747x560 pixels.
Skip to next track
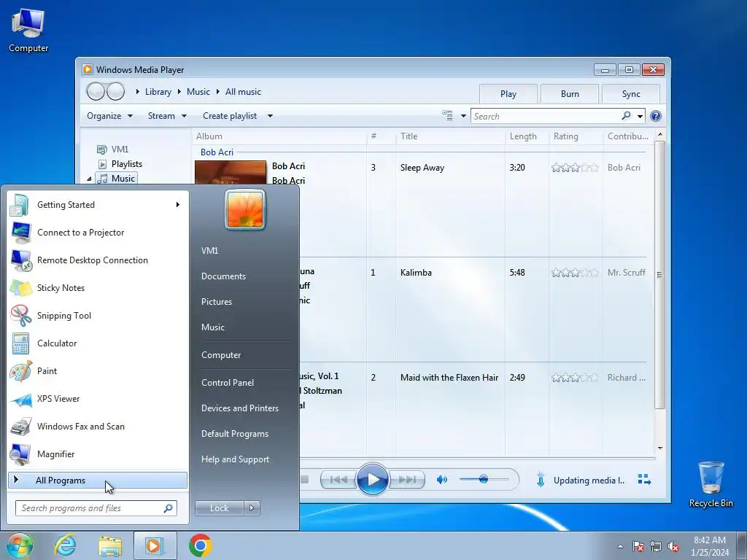[406, 480]
